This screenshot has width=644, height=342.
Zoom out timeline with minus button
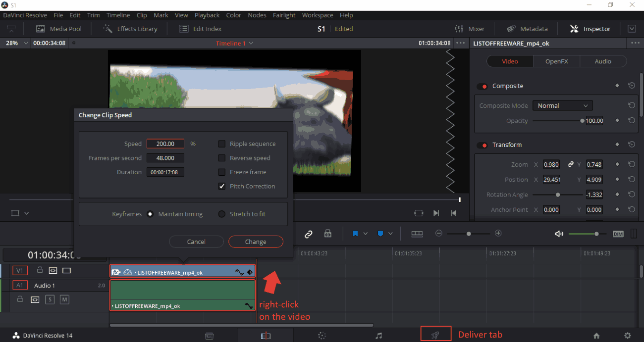[x=438, y=234]
